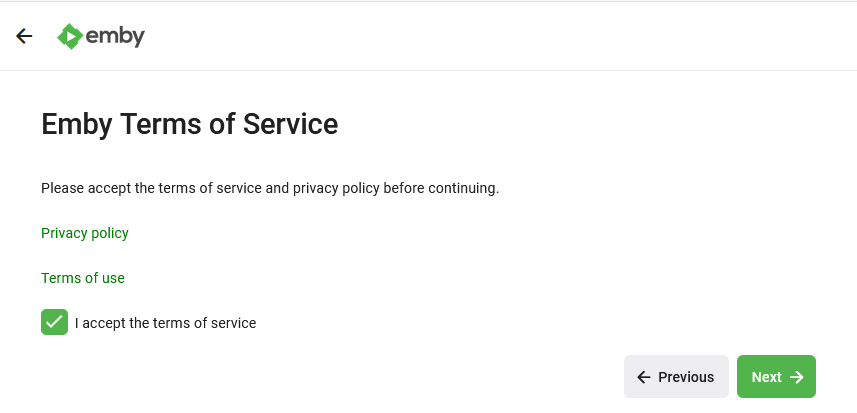The image size is (857, 413).
Task: Return using the Previous button
Action: [x=676, y=376]
